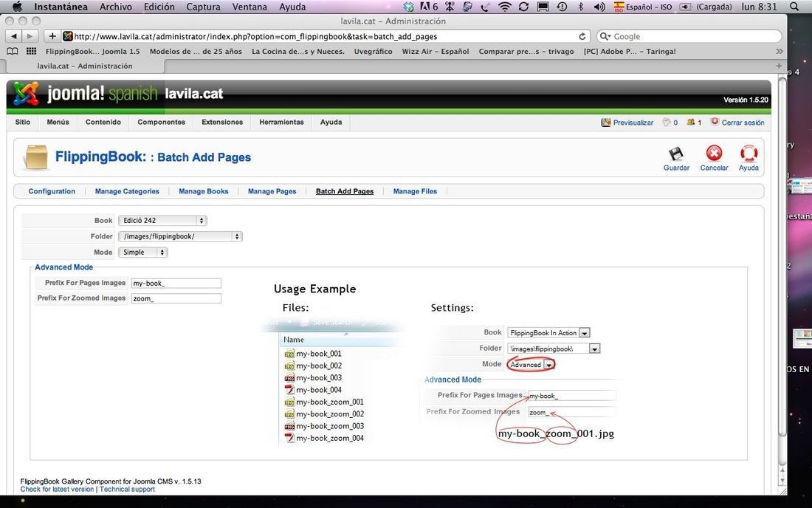The height and width of the screenshot is (508, 812).
Task: Open the Book dropdown showing Edició 242
Action: point(162,221)
